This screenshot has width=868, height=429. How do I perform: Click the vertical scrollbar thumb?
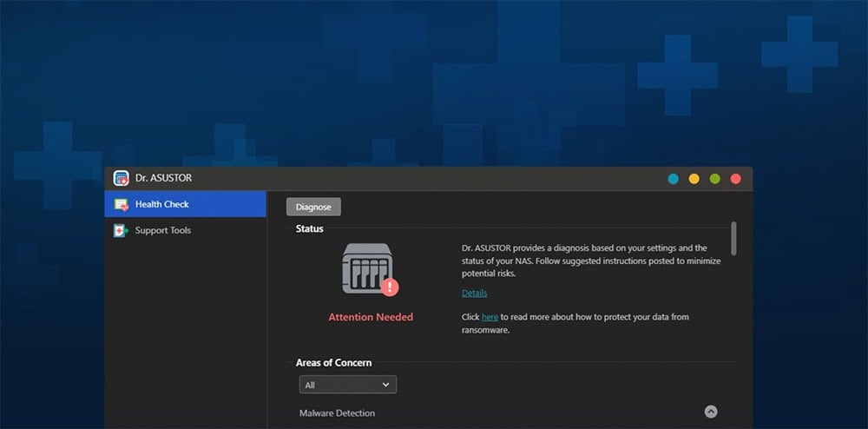click(x=733, y=239)
